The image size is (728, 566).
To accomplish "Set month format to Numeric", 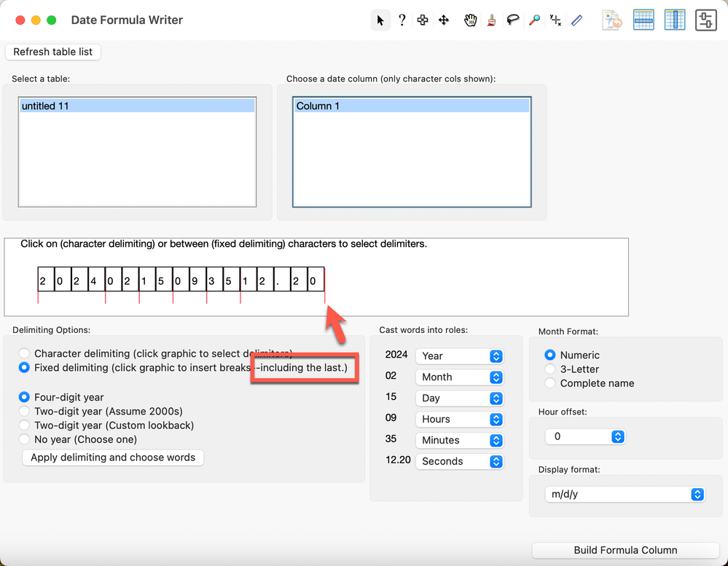I will tap(549, 355).
